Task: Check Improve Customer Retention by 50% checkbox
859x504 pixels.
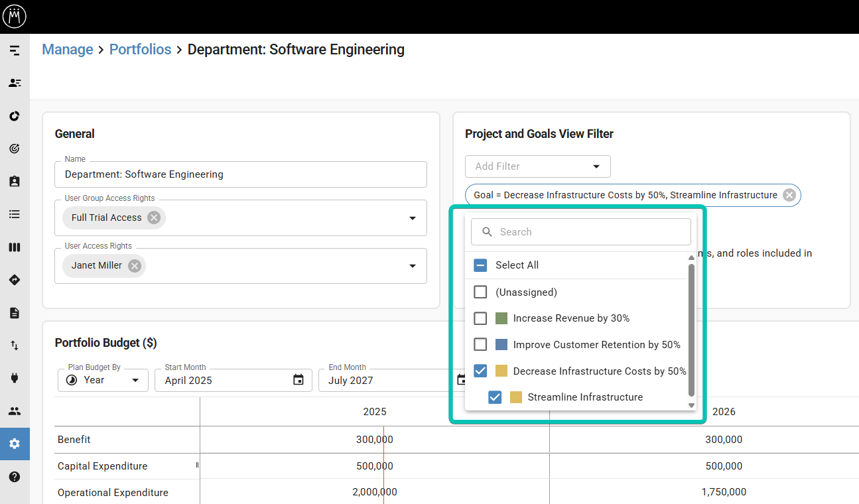Action: coord(481,345)
